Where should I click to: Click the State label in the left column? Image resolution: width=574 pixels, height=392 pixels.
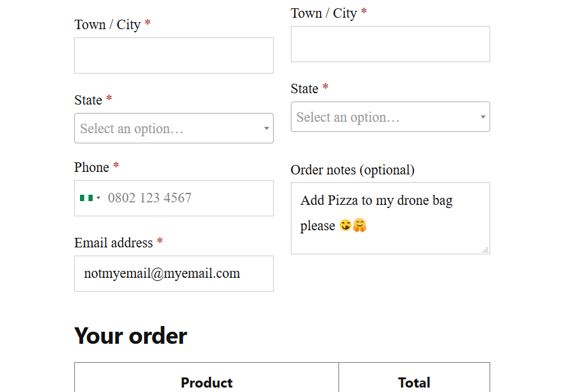point(88,100)
